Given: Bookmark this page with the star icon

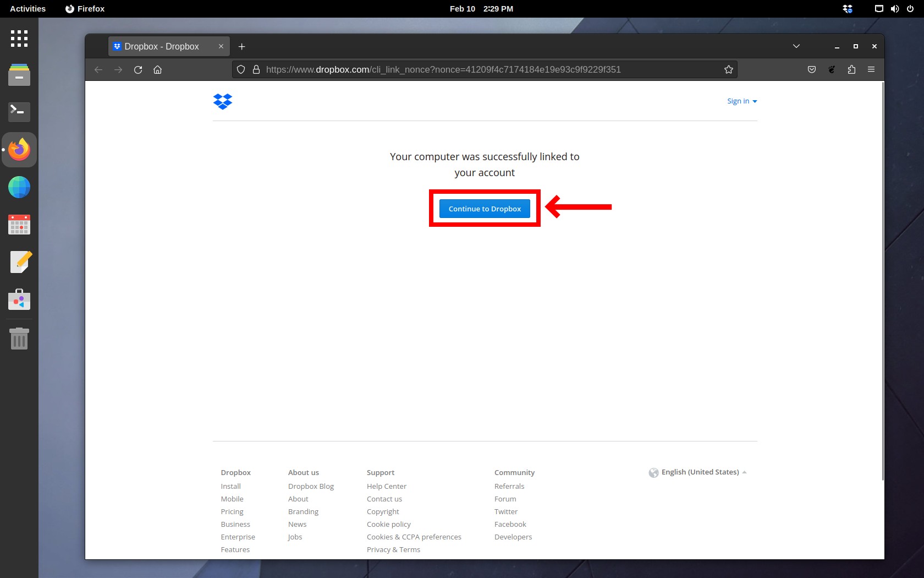Looking at the screenshot, I should (x=729, y=69).
